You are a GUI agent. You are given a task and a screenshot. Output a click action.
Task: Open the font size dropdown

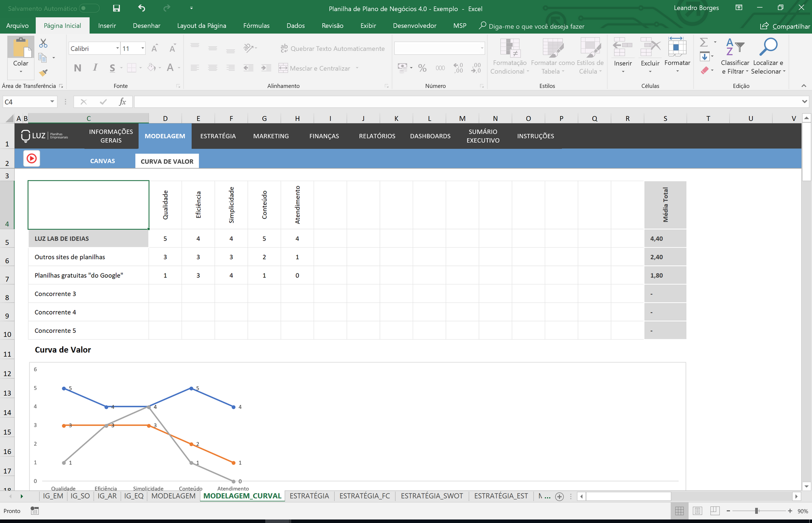pyautogui.click(x=143, y=48)
